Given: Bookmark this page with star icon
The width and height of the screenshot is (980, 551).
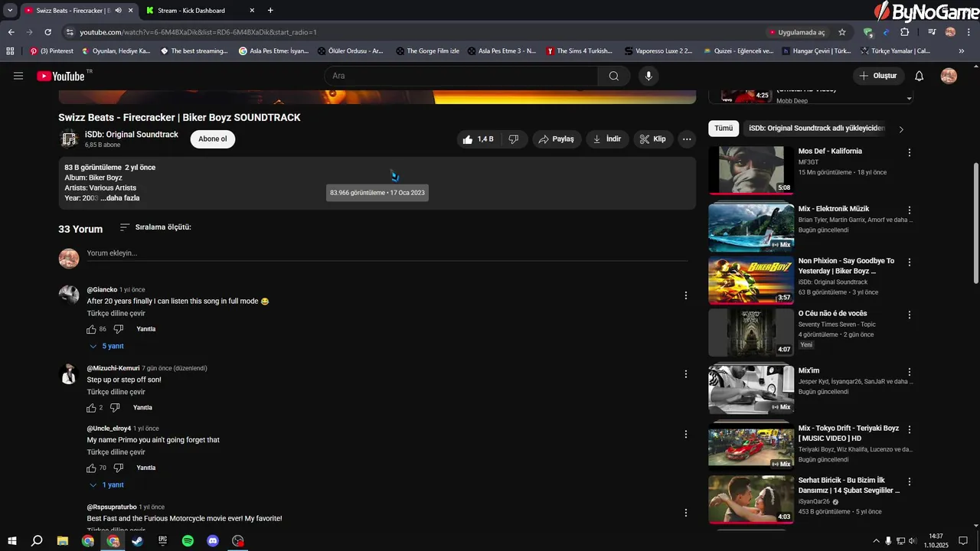Looking at the screenshot, I should tap(842, 32).
